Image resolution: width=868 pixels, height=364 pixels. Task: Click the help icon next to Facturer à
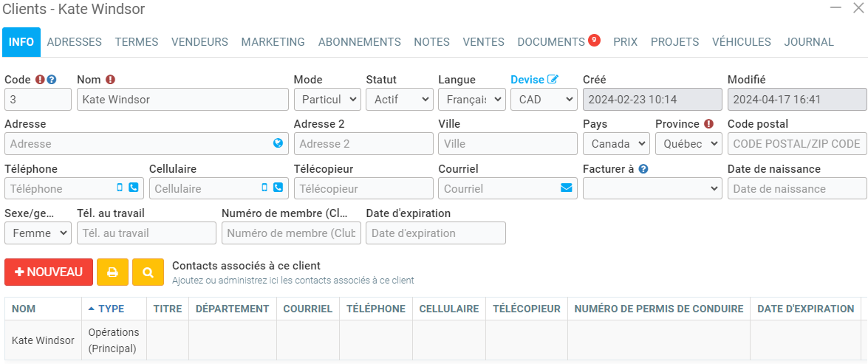click(643, 169)
